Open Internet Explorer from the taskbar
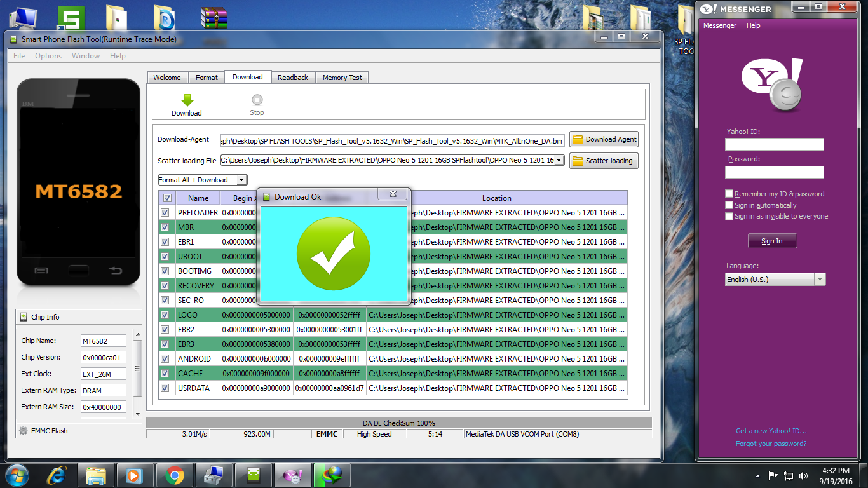This screenshot has width=868, height=488. coord(57,475)
